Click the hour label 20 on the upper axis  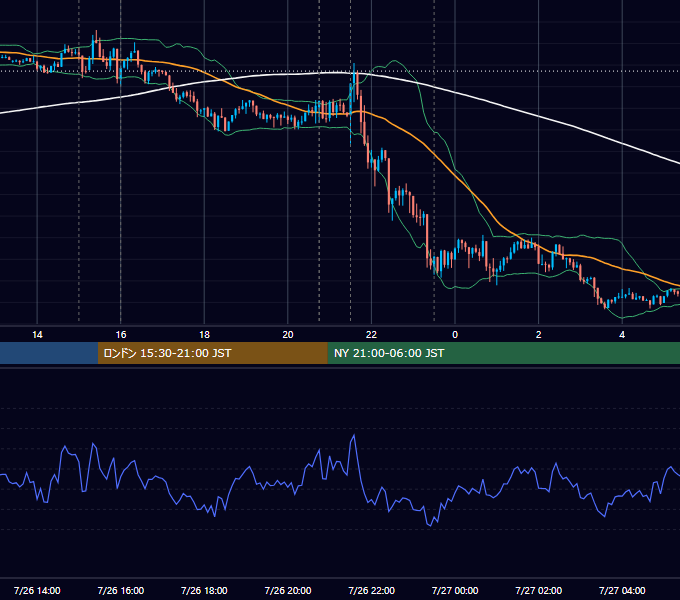(x=288, y=335)
